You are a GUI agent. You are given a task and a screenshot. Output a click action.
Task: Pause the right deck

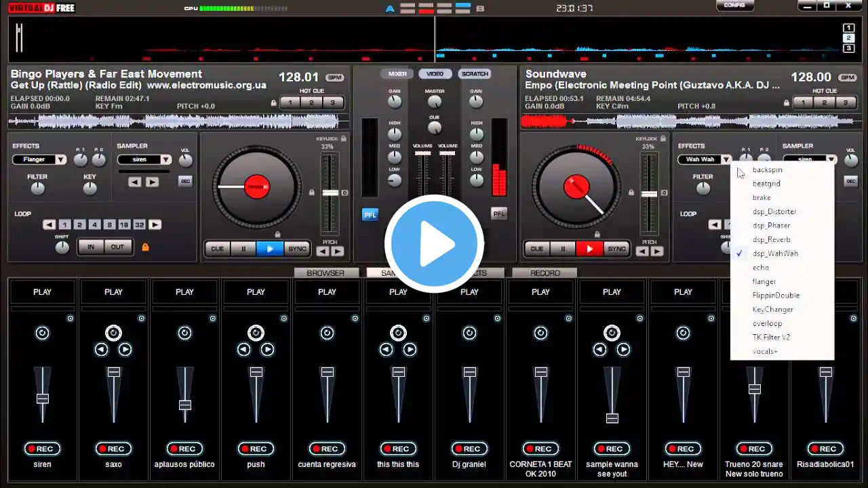click(x=563, y=249)
